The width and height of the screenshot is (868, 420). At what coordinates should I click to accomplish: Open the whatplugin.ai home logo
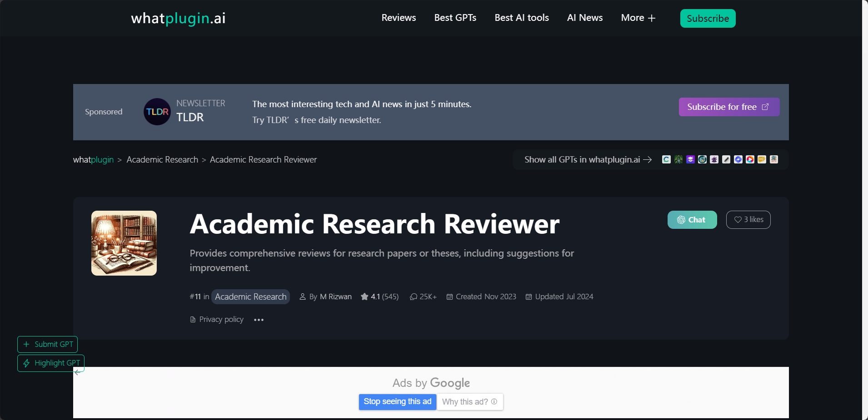point(178,18)
